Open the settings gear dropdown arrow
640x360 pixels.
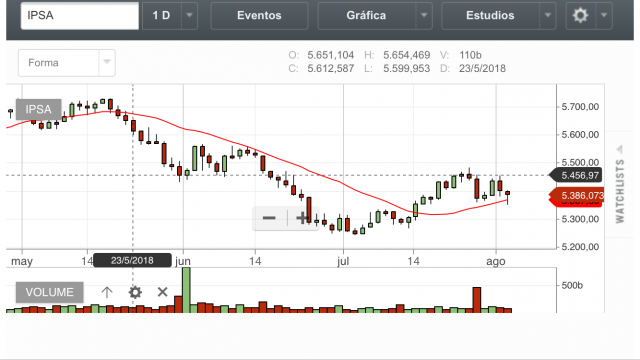click(604, 16)
